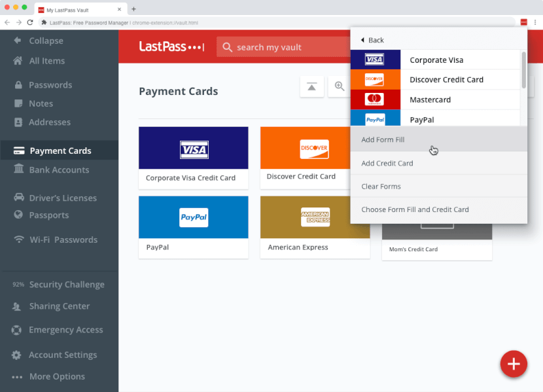Click the LastPass extension icon in toolbar
This screenshot has width=543, height=392.
(x=523, y=22)
